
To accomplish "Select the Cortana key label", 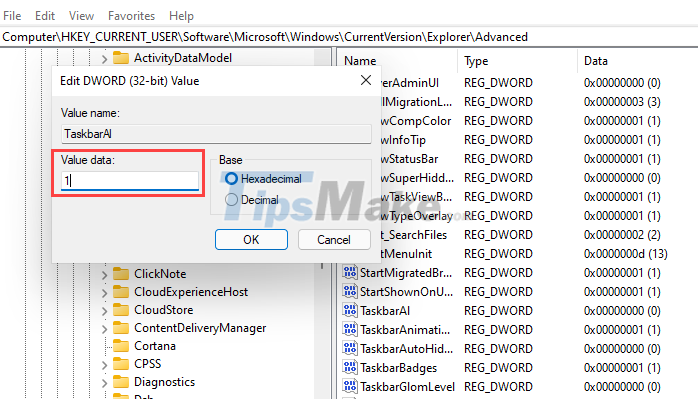I will click(155, 346).
